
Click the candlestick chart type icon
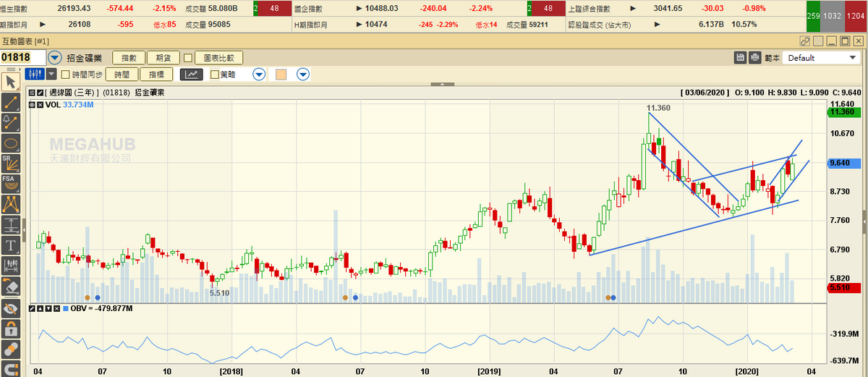35,74
